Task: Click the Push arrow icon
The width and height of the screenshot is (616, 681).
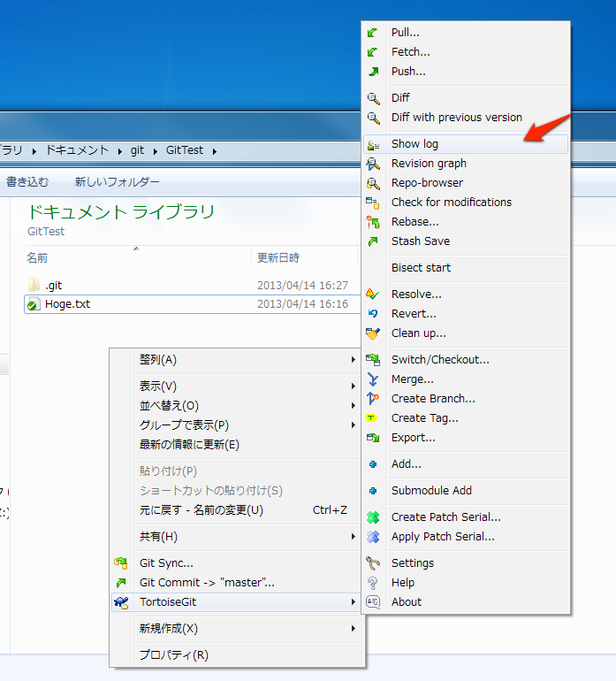Action: coord(373,72)
